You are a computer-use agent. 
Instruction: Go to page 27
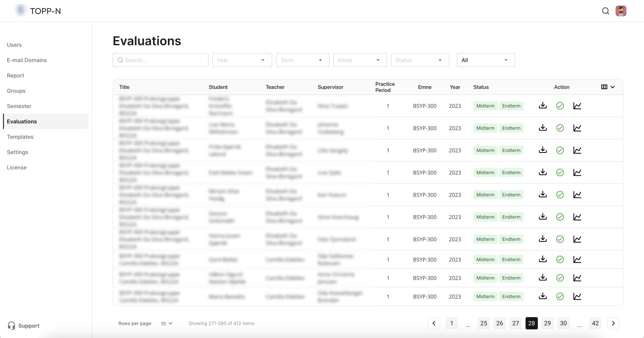coord(515,323)
